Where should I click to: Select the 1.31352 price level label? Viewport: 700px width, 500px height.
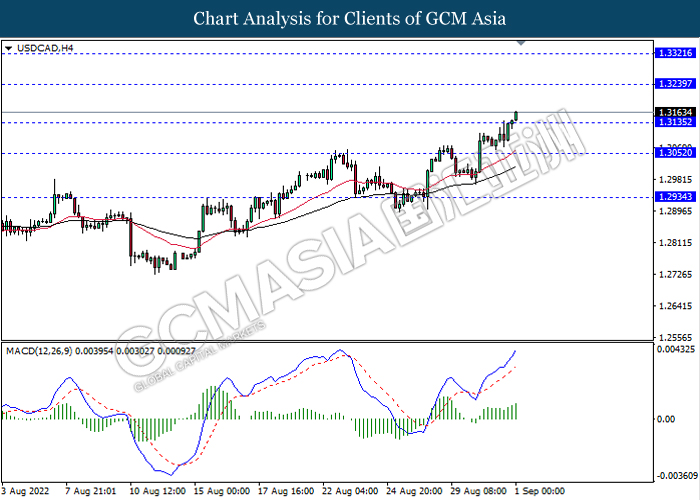pyautogui.click(x=675, y=122)
